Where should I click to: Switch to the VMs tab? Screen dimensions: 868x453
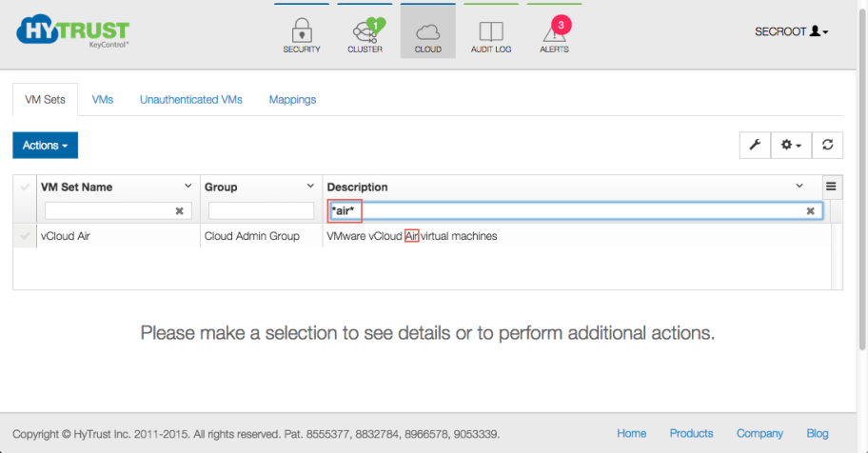click(x=103, y=100)
